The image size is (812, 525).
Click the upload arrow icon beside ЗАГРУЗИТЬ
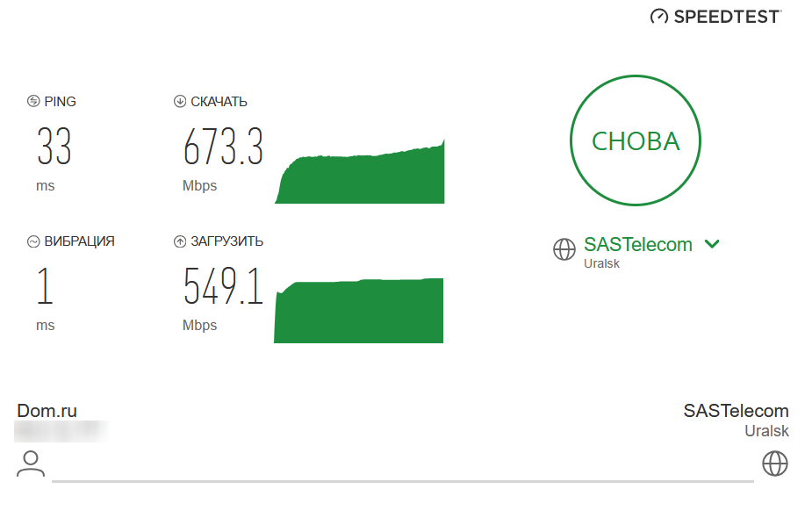[180, 241]
